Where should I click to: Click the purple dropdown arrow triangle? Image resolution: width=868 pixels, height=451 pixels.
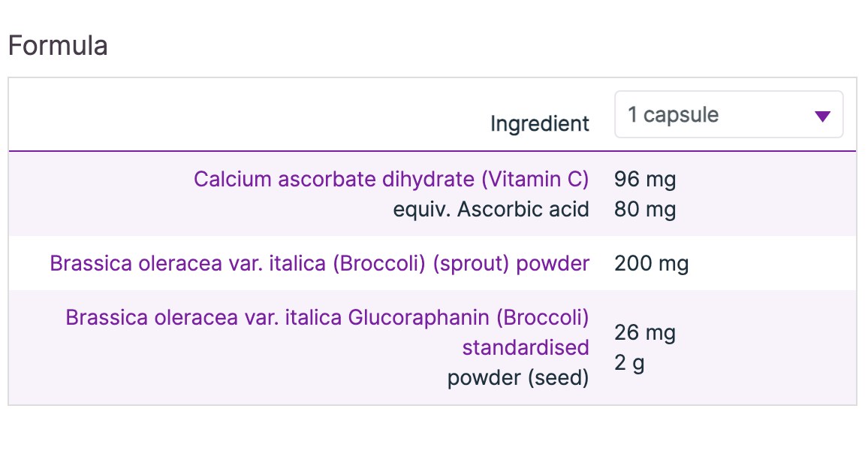pyautogui.click(x=822, y=116)
